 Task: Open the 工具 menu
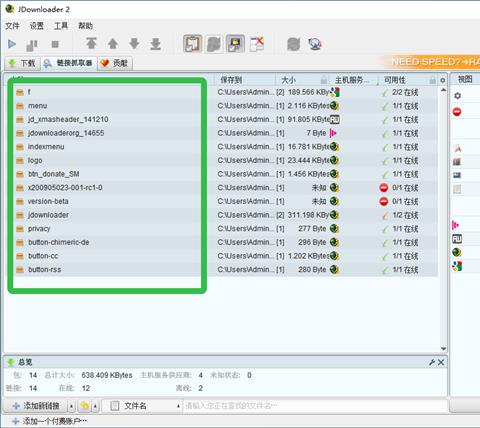click(x=61, y=26)
